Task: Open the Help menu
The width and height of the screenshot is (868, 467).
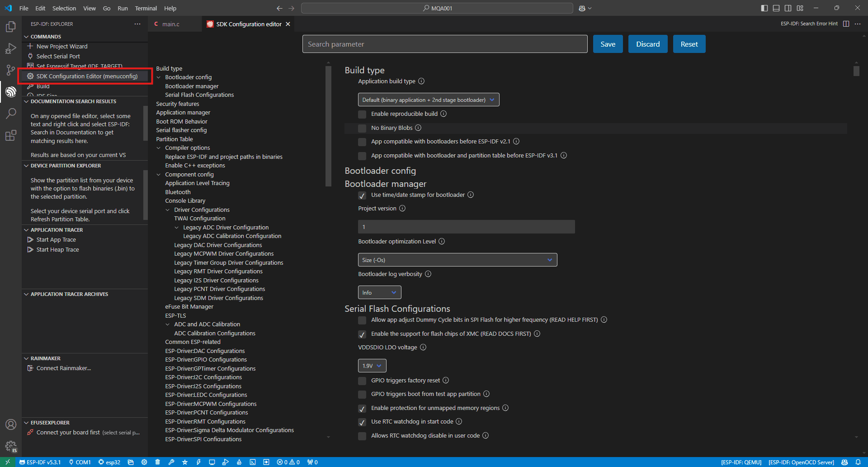Action: click(170, 8)
